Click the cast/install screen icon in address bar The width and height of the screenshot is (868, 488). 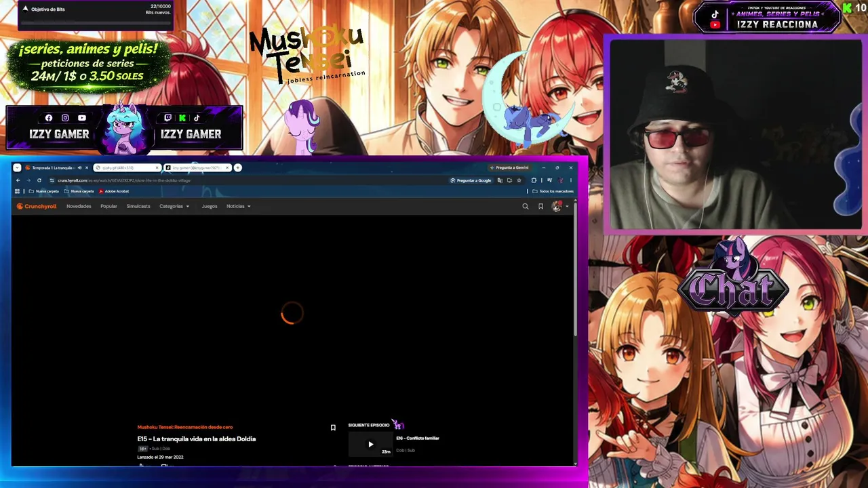pos(509,180)
